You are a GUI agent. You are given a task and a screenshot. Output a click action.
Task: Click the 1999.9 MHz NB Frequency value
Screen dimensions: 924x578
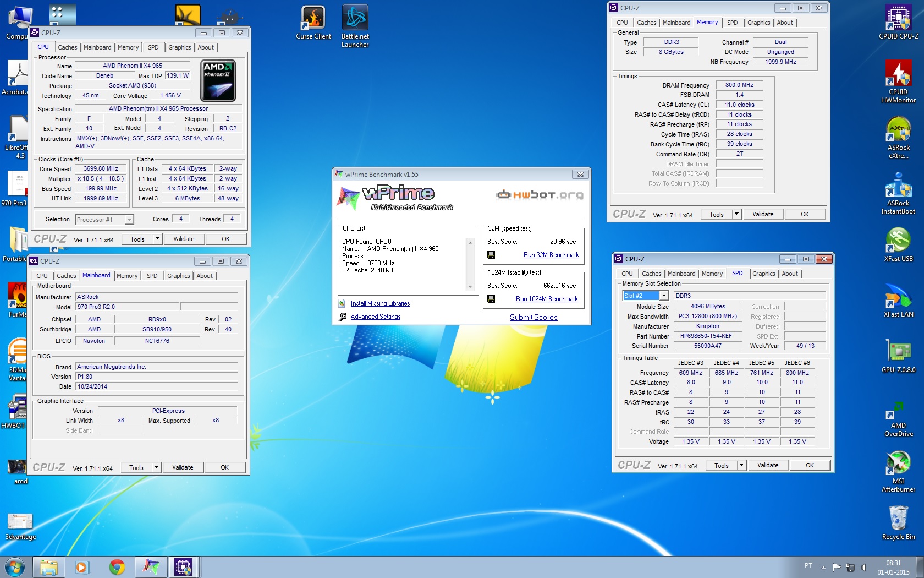coord(780,62)
